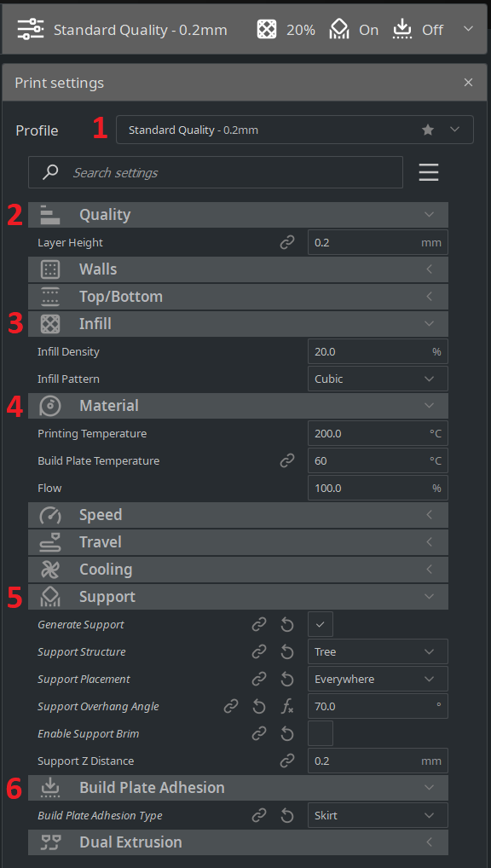Click the star icon in Profile selector

pyautogui.click(x=427, y=130)
